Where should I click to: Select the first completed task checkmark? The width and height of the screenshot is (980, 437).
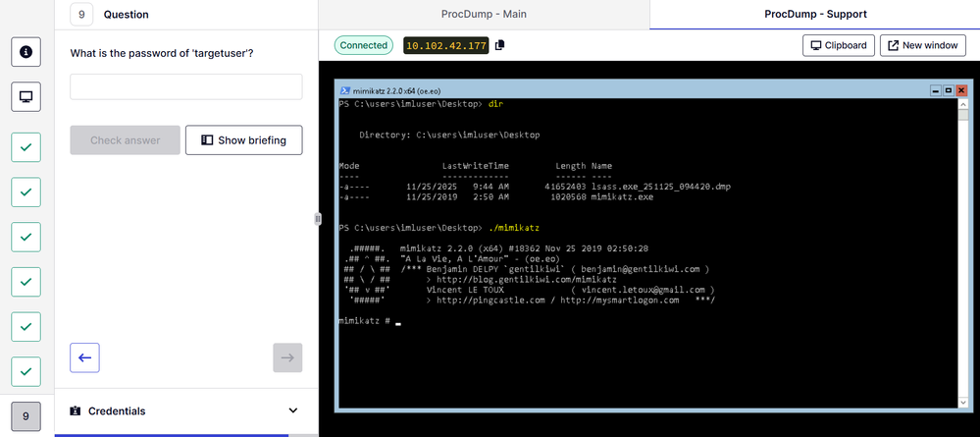pyautogui.click(x=26, y=148)
